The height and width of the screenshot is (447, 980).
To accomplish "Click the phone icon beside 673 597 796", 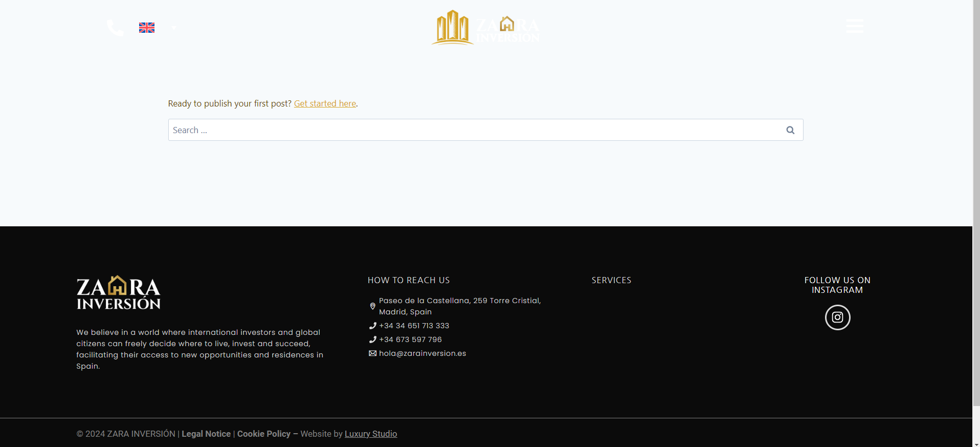I will [x=372, y=339].
